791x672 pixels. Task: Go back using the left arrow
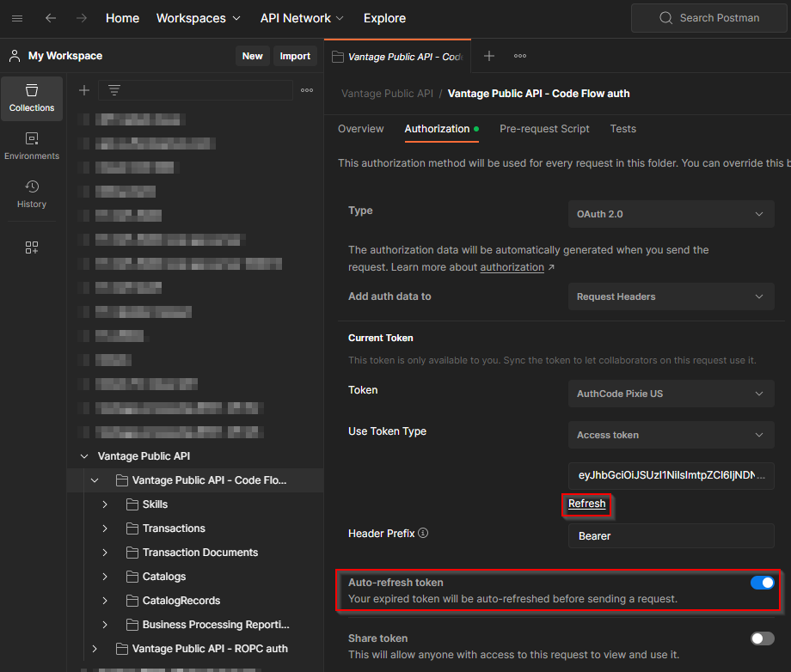click(x=51, y=18)
